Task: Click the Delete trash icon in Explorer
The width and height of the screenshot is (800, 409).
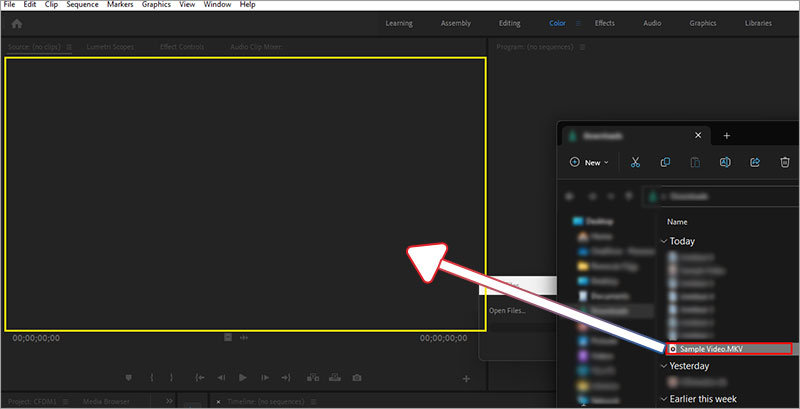Action: [x=785, y=163]
